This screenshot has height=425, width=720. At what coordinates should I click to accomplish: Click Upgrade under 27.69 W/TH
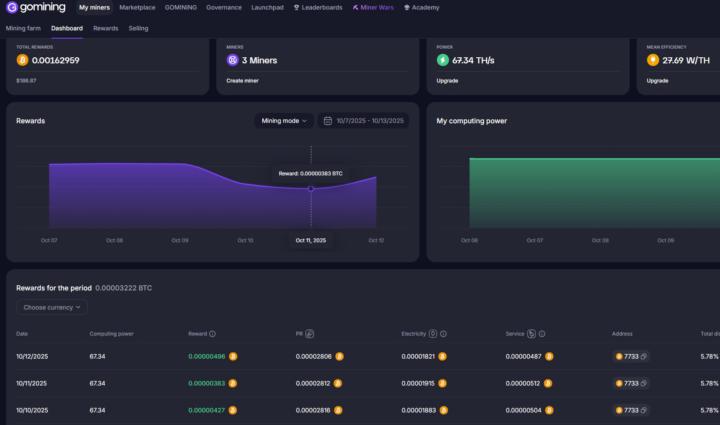tap(658, 81)
